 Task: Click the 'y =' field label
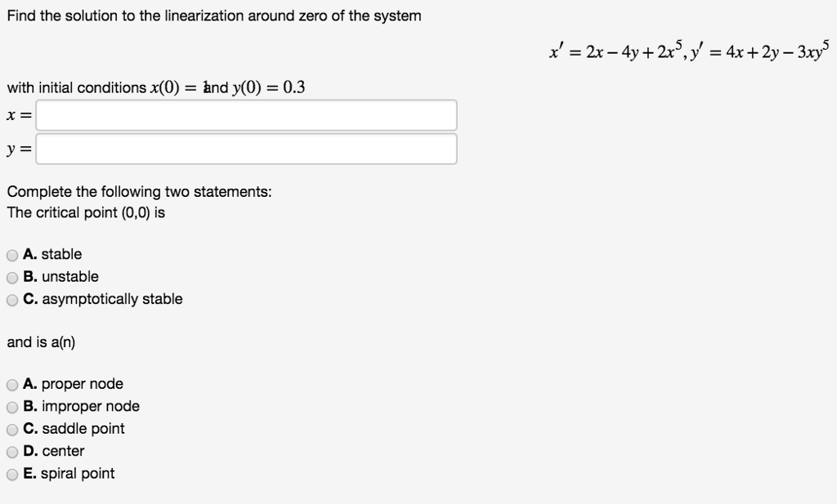pyautogui.click(x=16, y=148)
